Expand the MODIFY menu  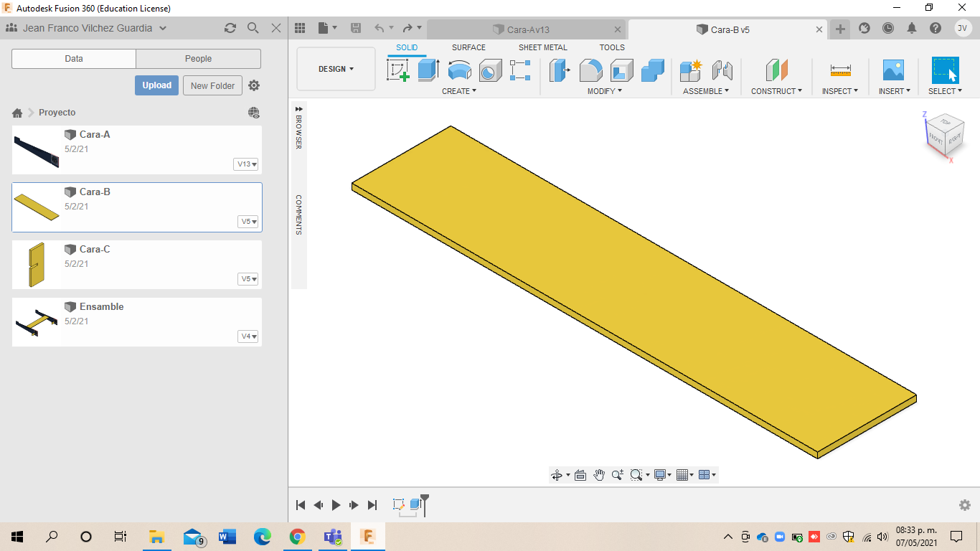click(x=605, y=91)
